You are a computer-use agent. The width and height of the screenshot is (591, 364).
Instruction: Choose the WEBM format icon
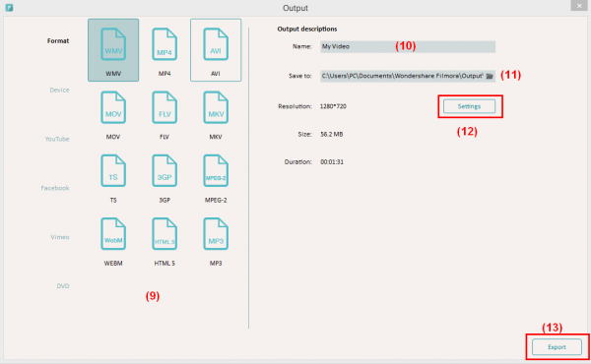[x=113, y=234]
